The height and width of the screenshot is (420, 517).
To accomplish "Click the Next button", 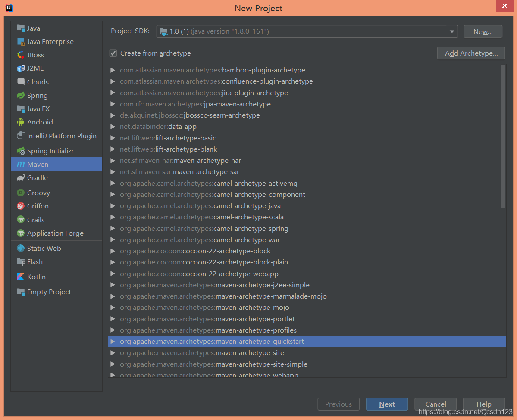I will click(x=387, y=404).
